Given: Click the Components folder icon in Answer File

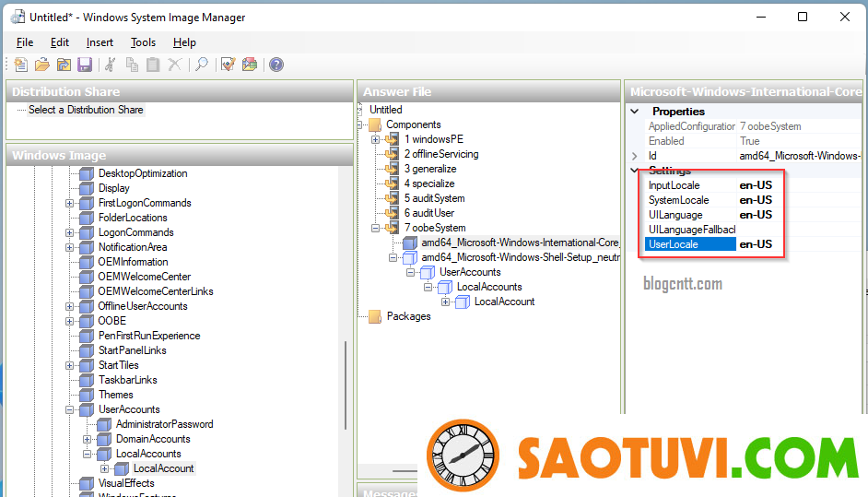Looking at the screenshot, I should click(x=375, y=124).
